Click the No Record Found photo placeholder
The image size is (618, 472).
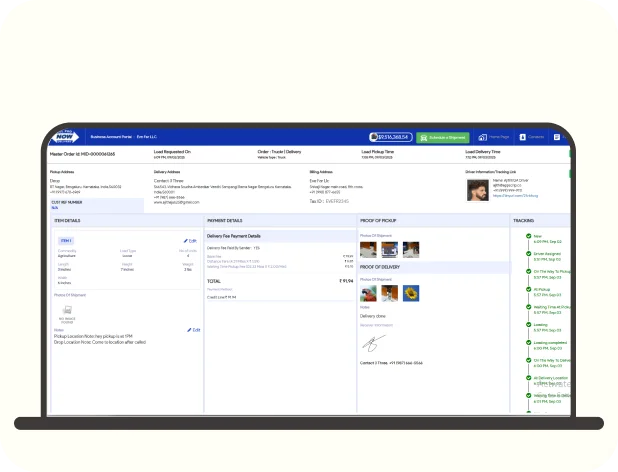(x=67, y=313)
